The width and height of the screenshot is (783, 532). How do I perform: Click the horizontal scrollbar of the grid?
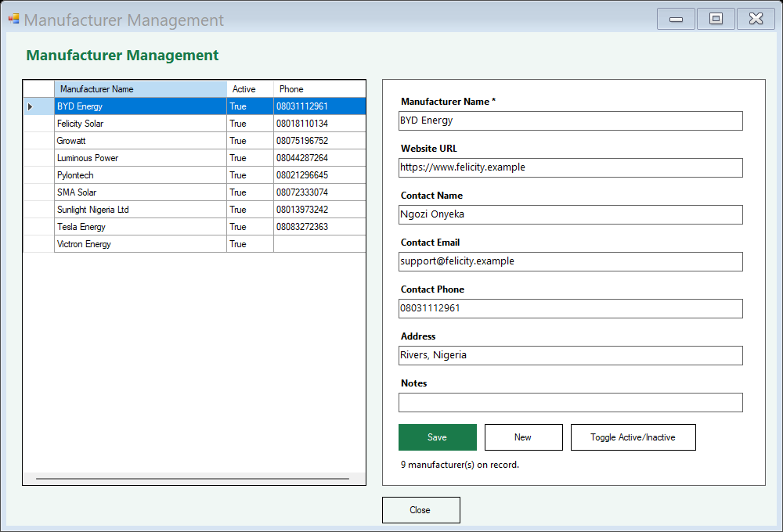pos(193,479)
